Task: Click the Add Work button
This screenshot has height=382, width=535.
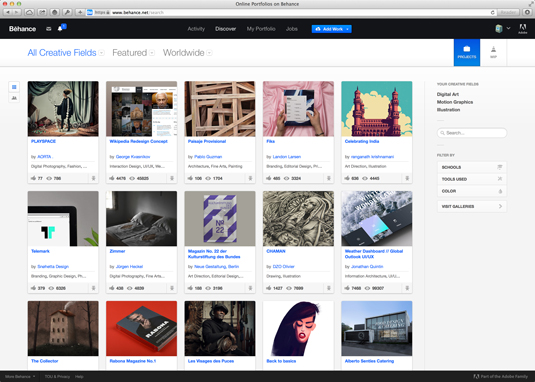Action: [331, 29]
